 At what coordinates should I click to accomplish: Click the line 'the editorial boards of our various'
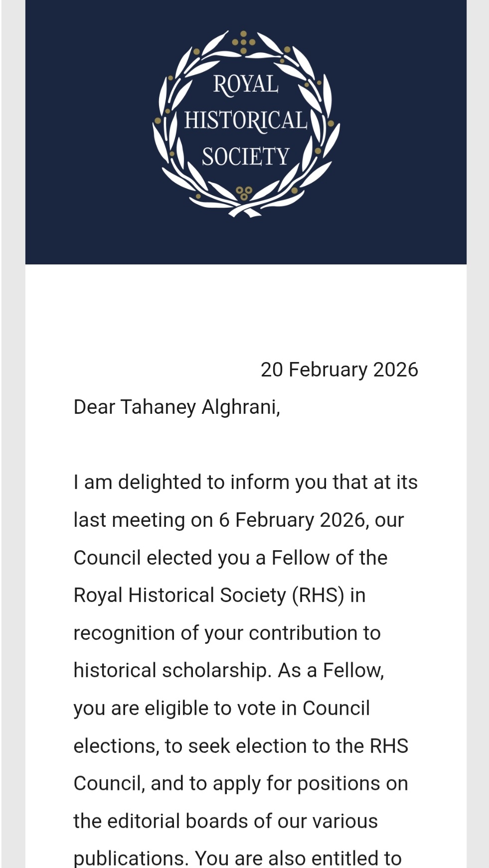225,821
